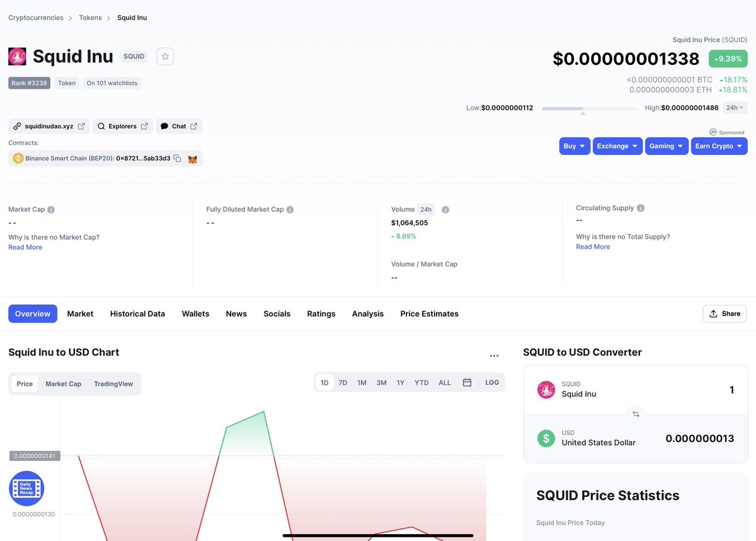
Task: Click the low-high price range slider
Action: click(x=589, y=108)
